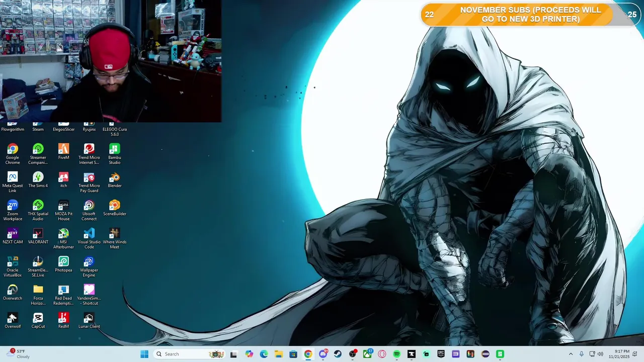
Task: Show hidden system tray icons
Action: [571, 354]
